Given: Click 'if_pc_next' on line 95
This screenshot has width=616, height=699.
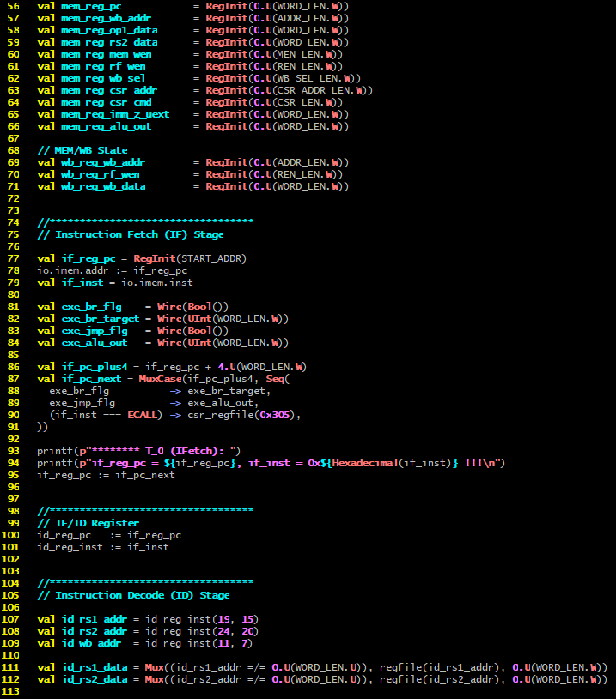Looking at the screenshot, I should tap(145, 476).
